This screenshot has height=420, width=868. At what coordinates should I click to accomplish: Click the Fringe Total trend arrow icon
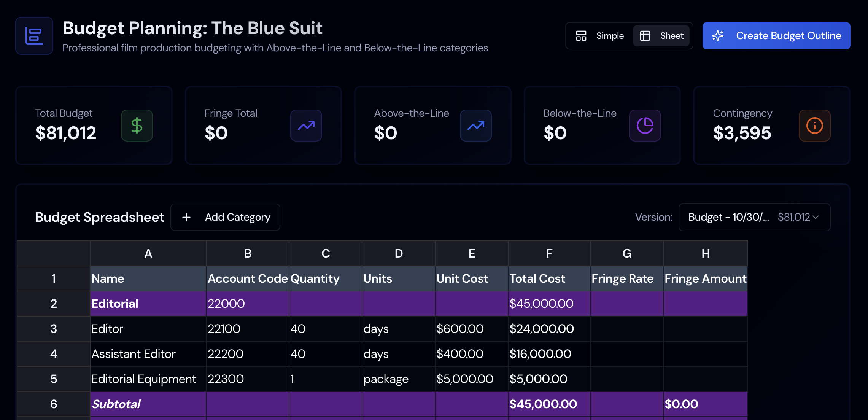[x=306, y=126]
